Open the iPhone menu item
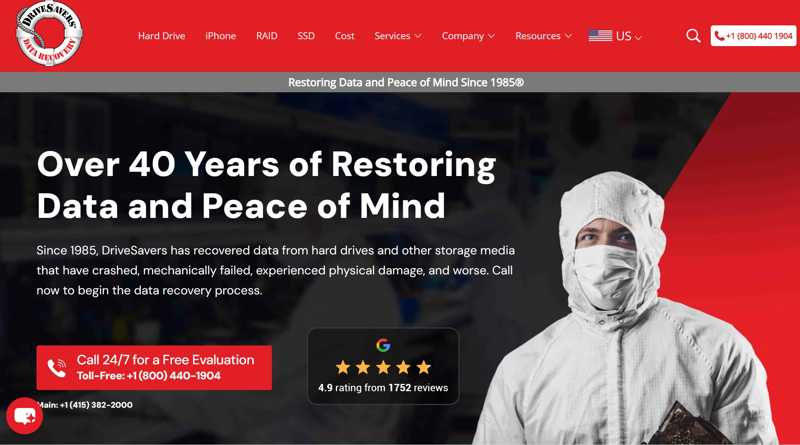 pyautogui.click(x=220, y=36)
